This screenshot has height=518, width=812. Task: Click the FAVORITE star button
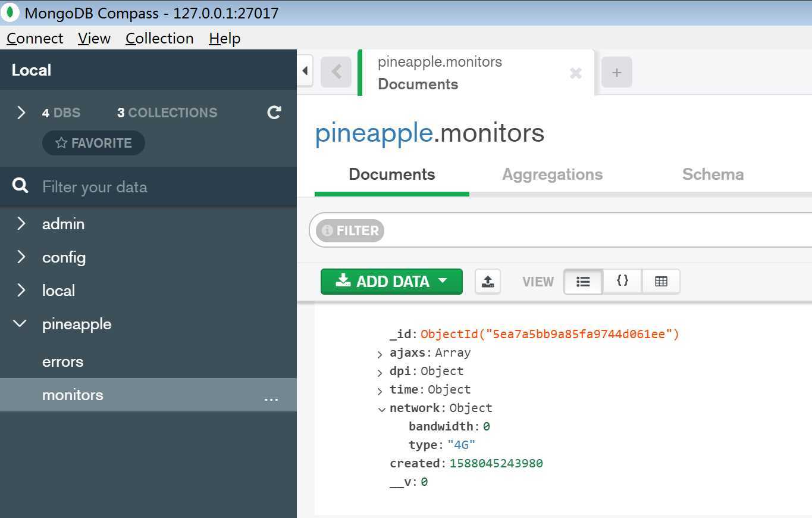[93, 143]
